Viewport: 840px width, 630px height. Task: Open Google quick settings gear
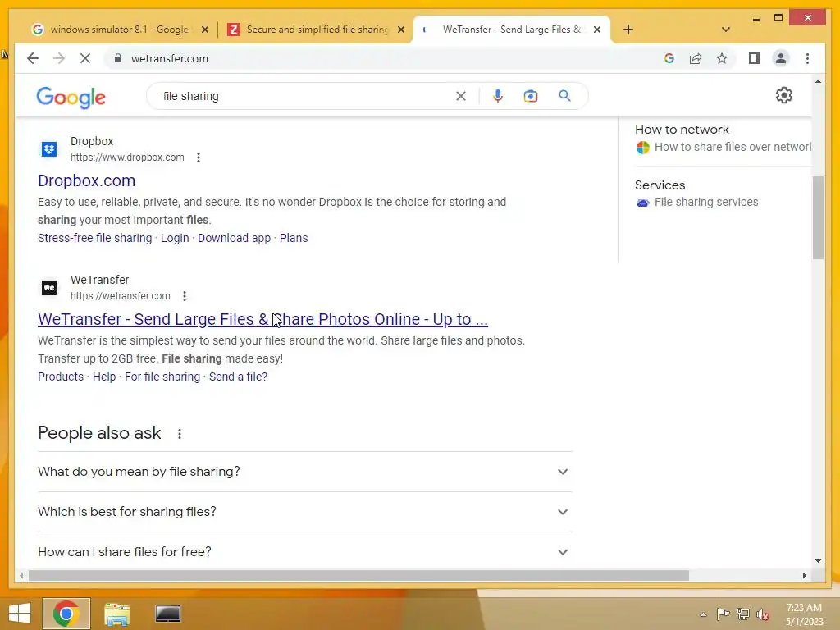click(x=783, y=95)
